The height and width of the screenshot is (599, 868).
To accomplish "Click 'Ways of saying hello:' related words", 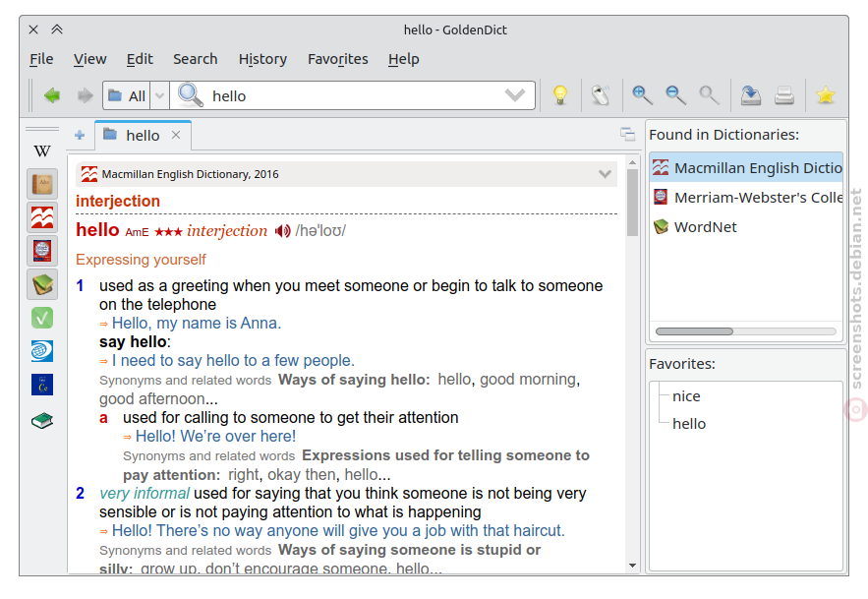I will click(354, 380).
